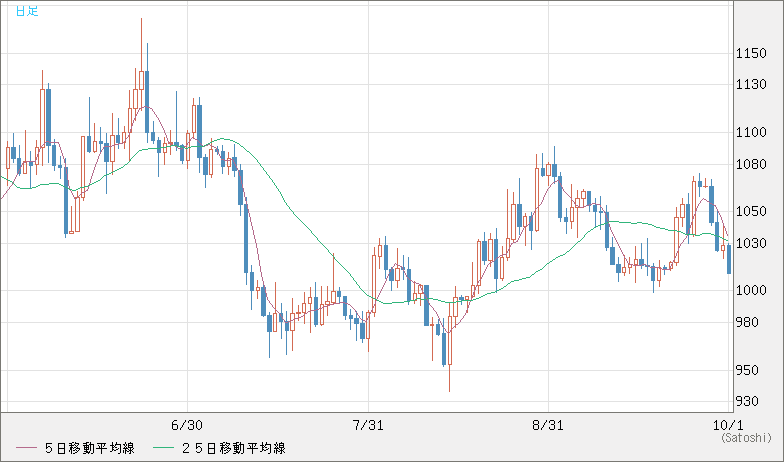Click the 1080 price axis label
The image size is (784, 462).
point(751,164)
